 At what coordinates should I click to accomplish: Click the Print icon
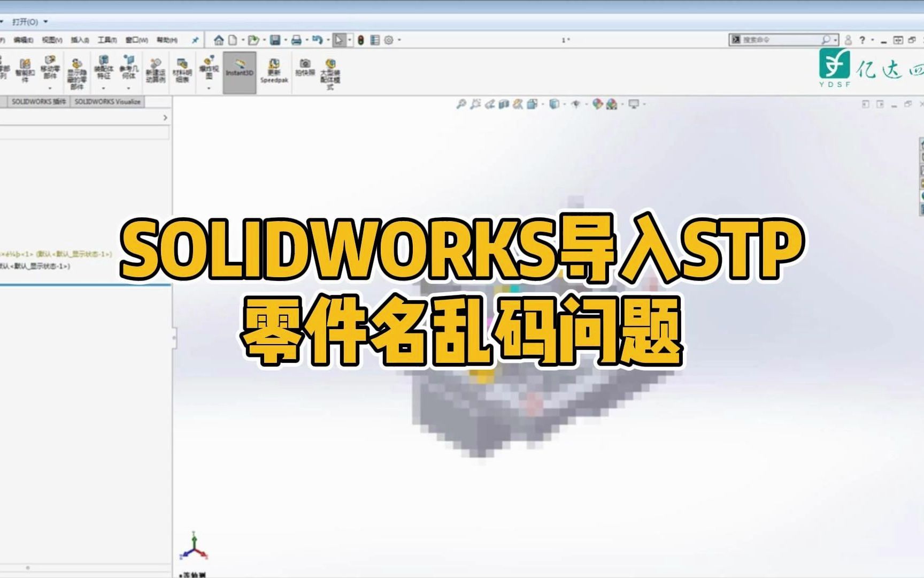296,40
